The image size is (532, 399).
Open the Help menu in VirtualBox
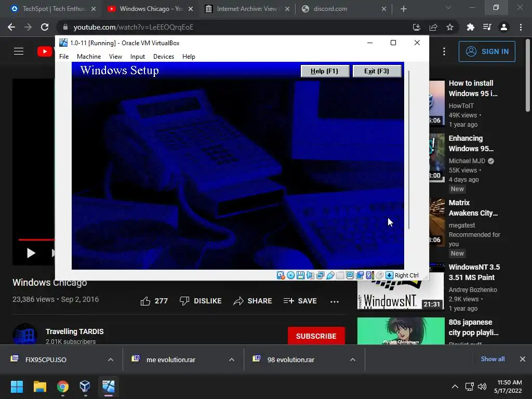[189, 57]
